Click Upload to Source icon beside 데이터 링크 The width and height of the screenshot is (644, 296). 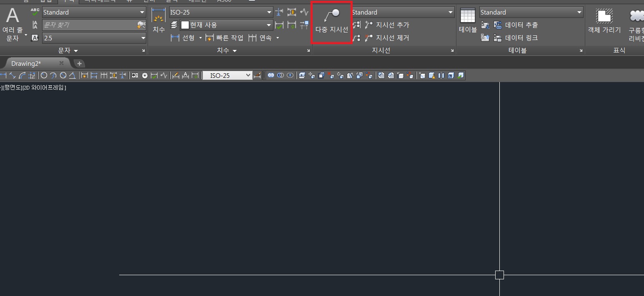[485, 38]
